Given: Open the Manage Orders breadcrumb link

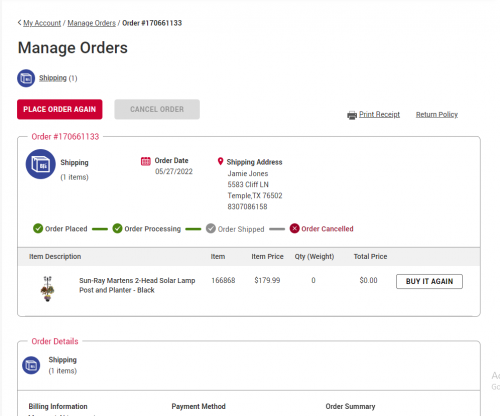Looking at the screenshot, I should click(x=92, y=23).
